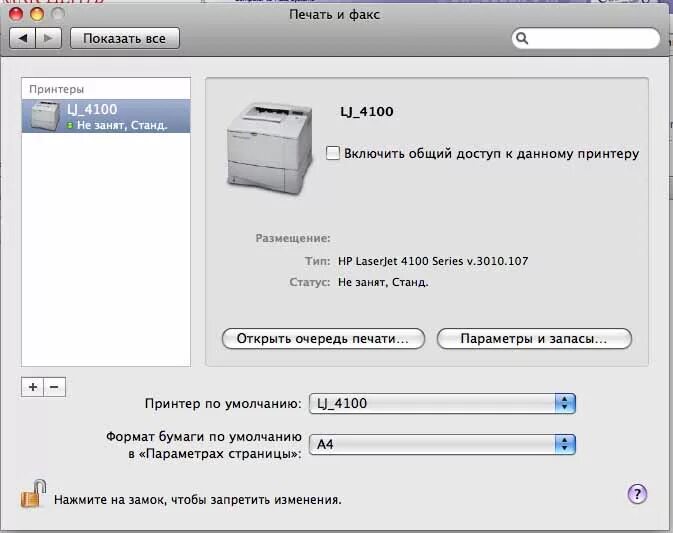Click the Нажмите на замок text
Image resolution: width=673 pixels, height=533 pixels.
[x=197, y=500]
